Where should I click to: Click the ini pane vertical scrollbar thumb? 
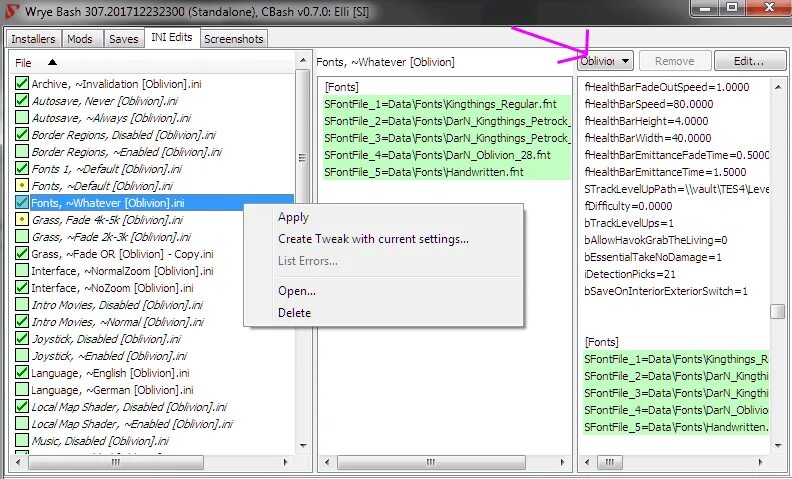[x=777, y=311]
